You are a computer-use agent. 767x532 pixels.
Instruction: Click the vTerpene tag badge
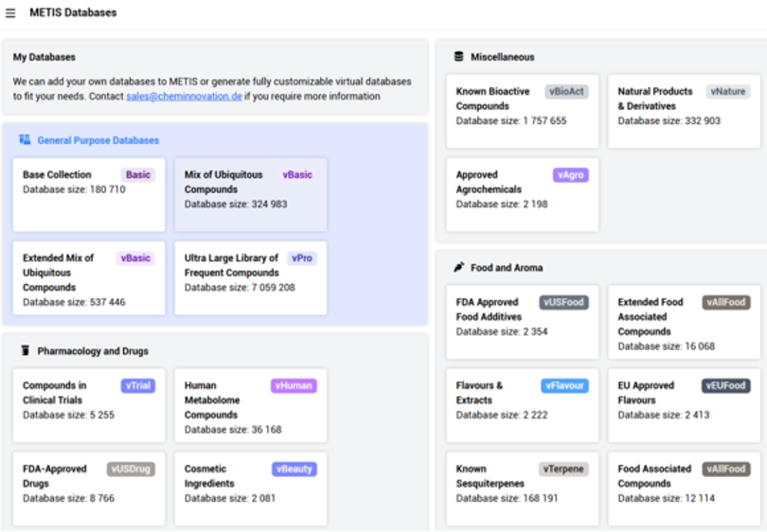coord(563,469)
